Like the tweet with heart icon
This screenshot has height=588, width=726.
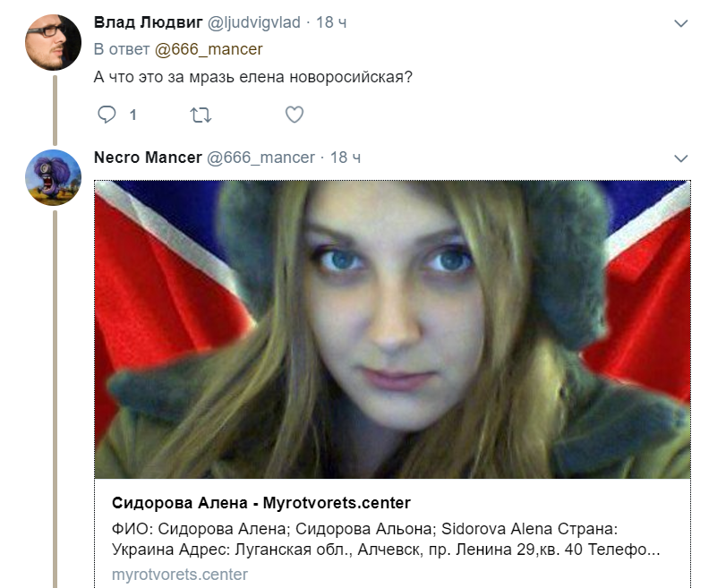point(295,115)
